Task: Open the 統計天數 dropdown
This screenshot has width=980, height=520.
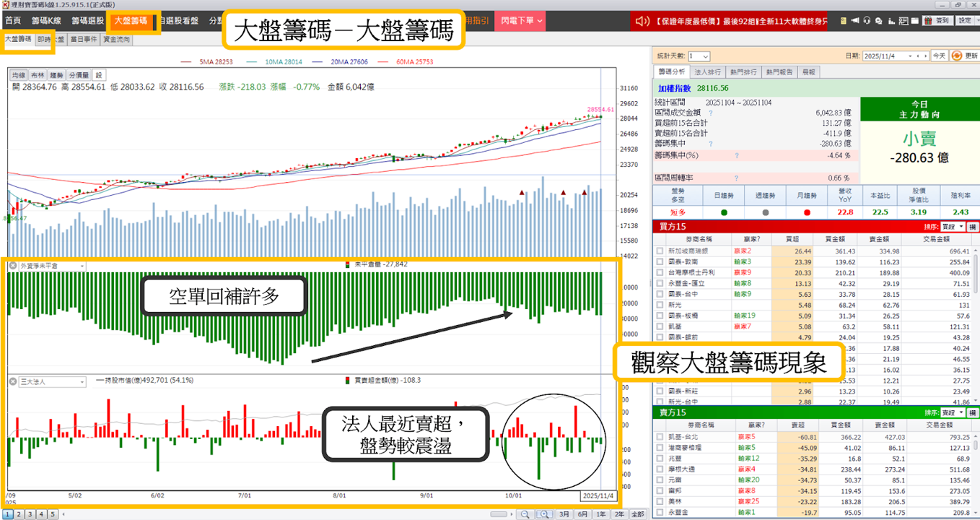Action: (699, 56)
